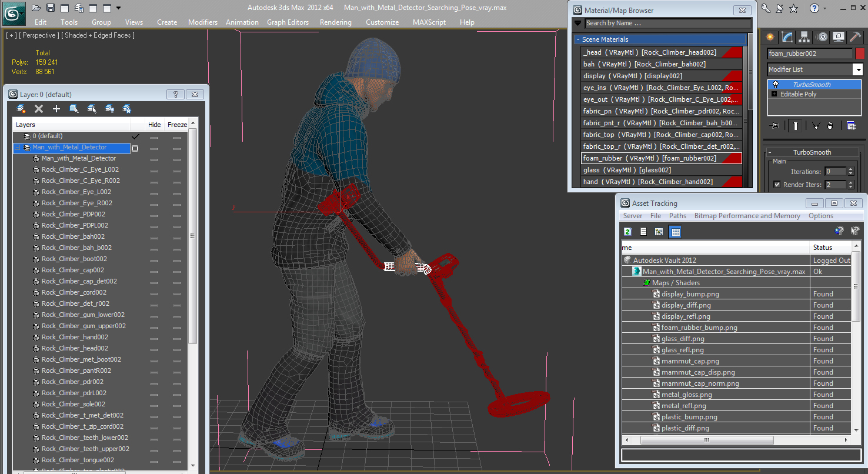
Task: Increase Iterations spinner value
Action: click(850, 169)
